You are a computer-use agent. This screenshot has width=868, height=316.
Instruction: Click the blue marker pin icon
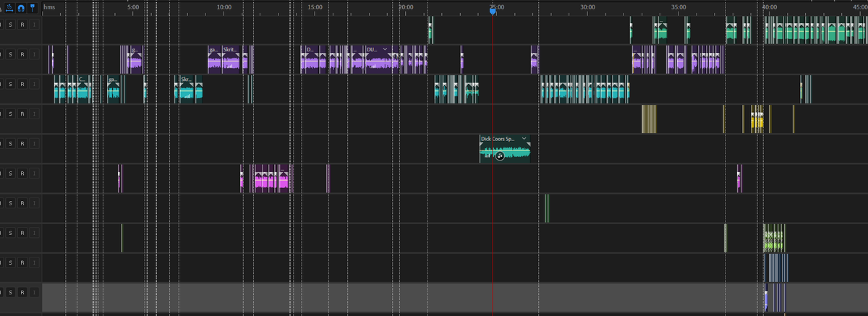point(33,8)
